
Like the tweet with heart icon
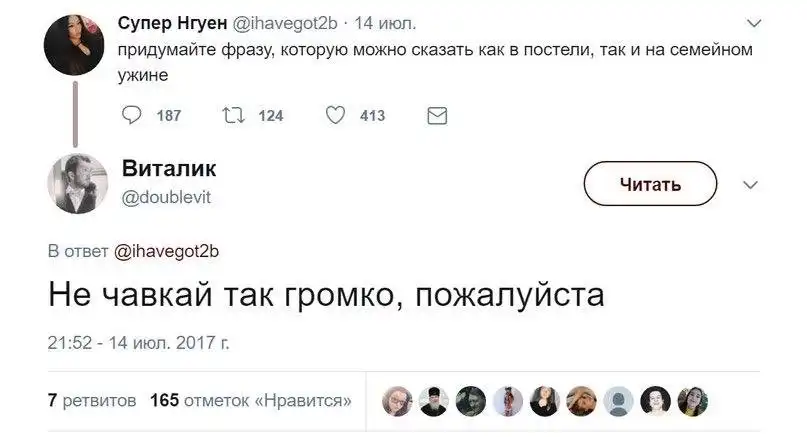pyautogui.click(x=336, y=116)
